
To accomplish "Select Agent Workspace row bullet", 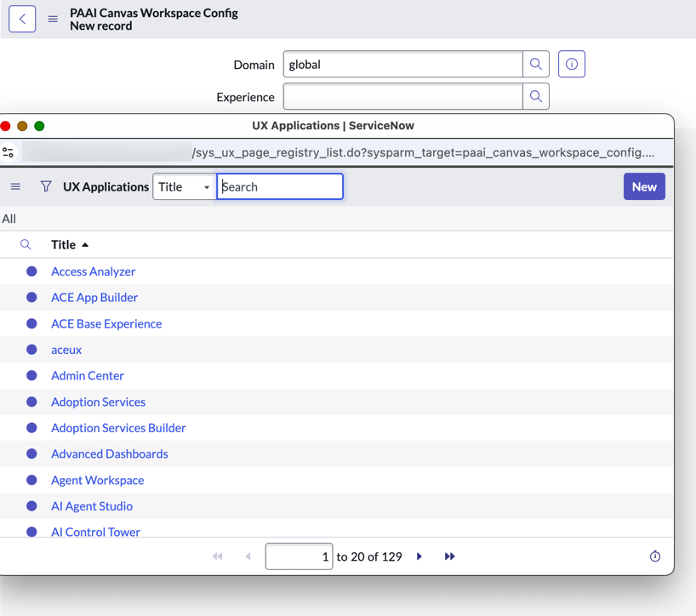I will (x=31, y=480).
